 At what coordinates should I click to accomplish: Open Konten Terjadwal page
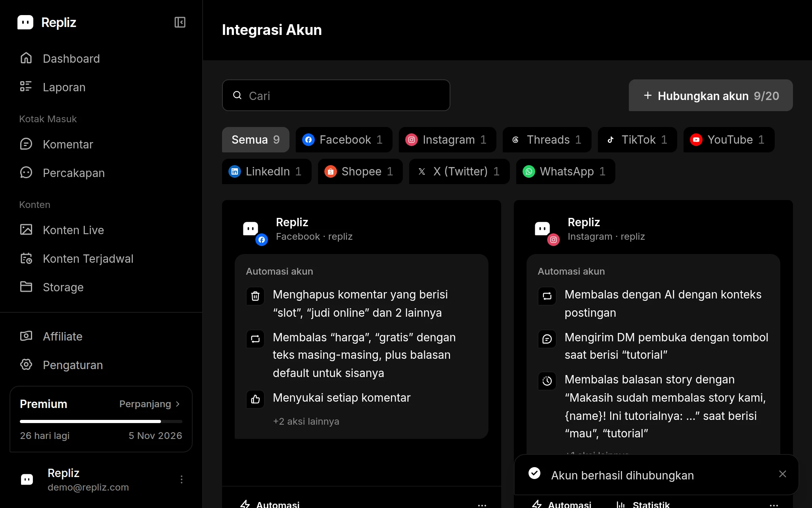click(101, 259)
